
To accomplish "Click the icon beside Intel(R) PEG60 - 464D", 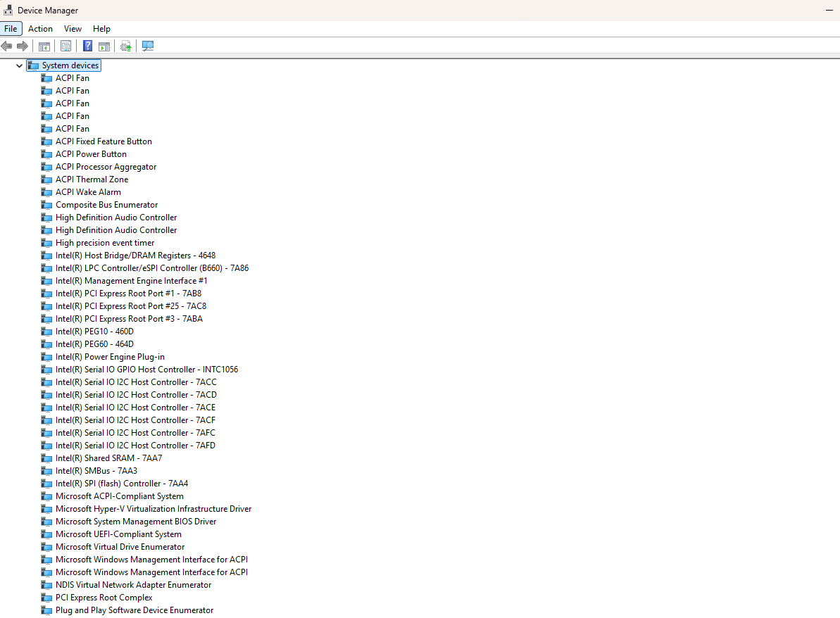I will [x=47, y=344].
